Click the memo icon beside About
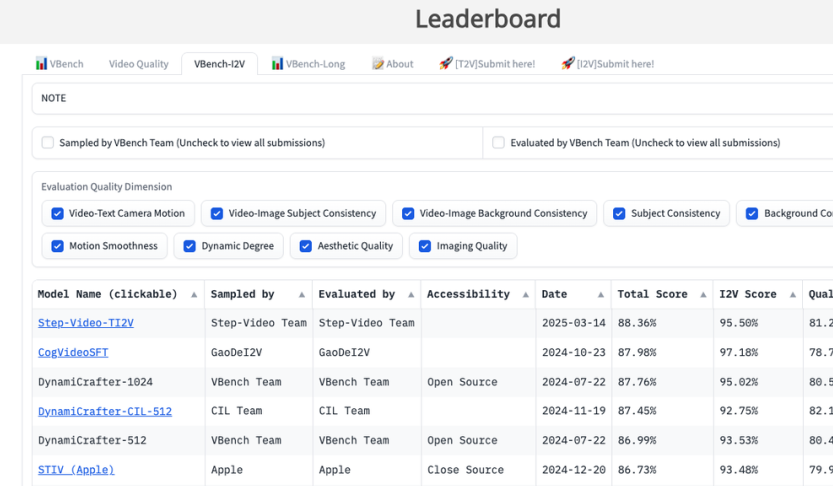This screenshot has height=486, width=833. tap(378, 64)
